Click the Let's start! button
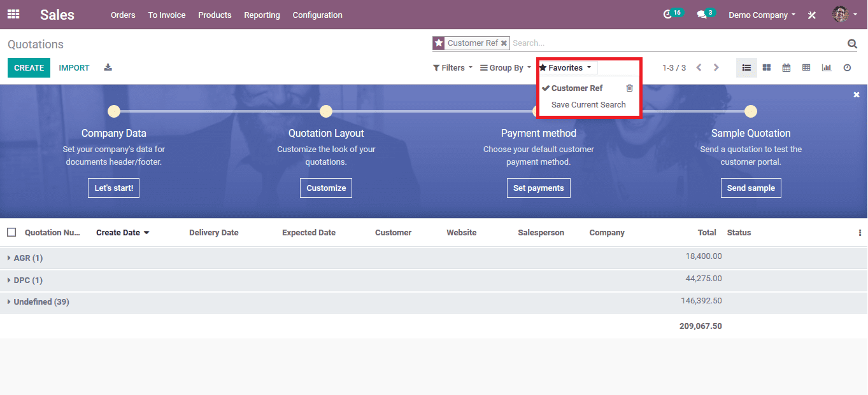The image size is (868, 395). pyautogui.click(x=113, y=188)
